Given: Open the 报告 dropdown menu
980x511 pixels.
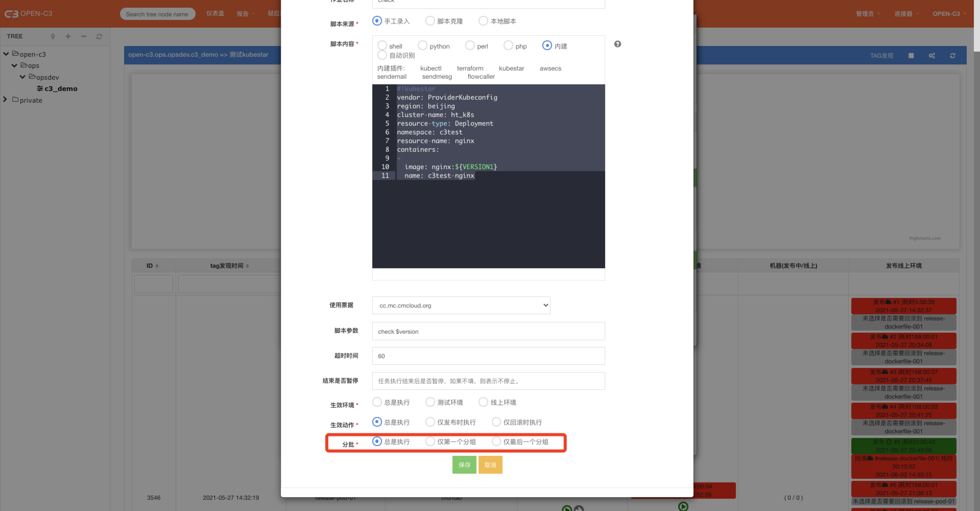Looking at the screenshot, I should (x=245, y=14).
